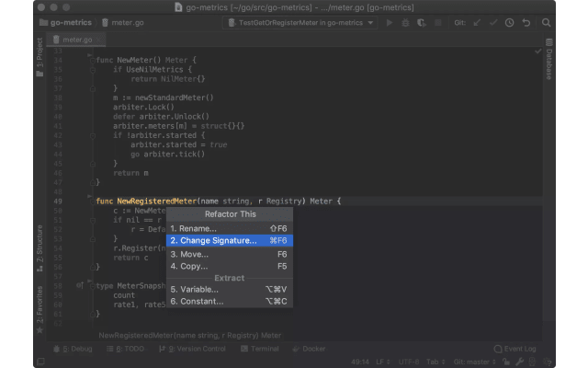Viewport: 588px width, 368px height.
Task: Open the 5: Debug tool window
Action: coord(73,349)
